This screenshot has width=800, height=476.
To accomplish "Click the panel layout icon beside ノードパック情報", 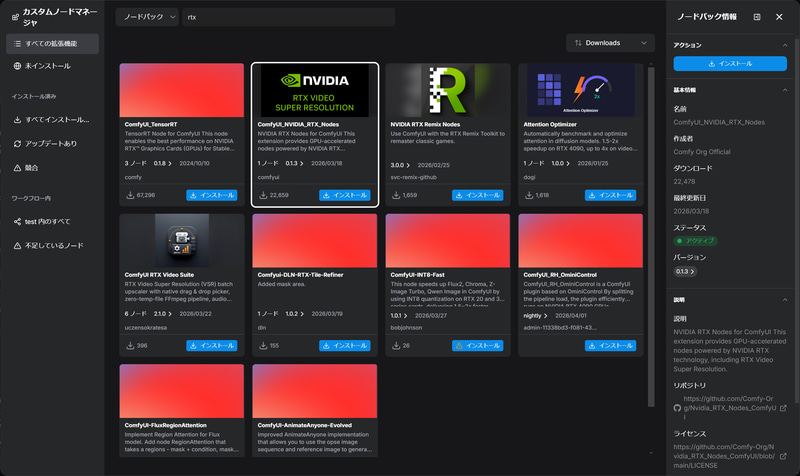I will 757,17.
